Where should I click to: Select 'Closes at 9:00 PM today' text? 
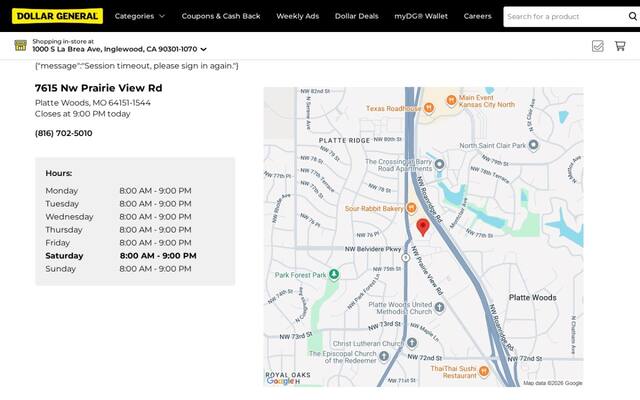(x=82, y=114)
